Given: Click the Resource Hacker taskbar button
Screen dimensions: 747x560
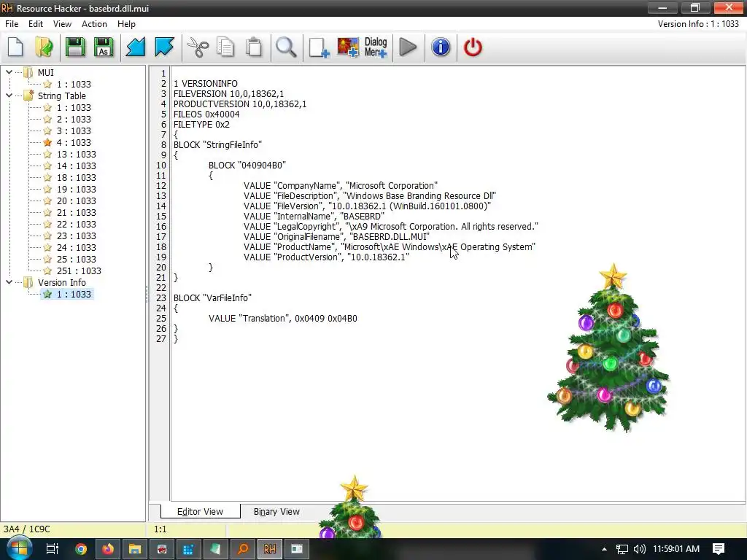Looking at the screenshot, I should pos(270,549).
